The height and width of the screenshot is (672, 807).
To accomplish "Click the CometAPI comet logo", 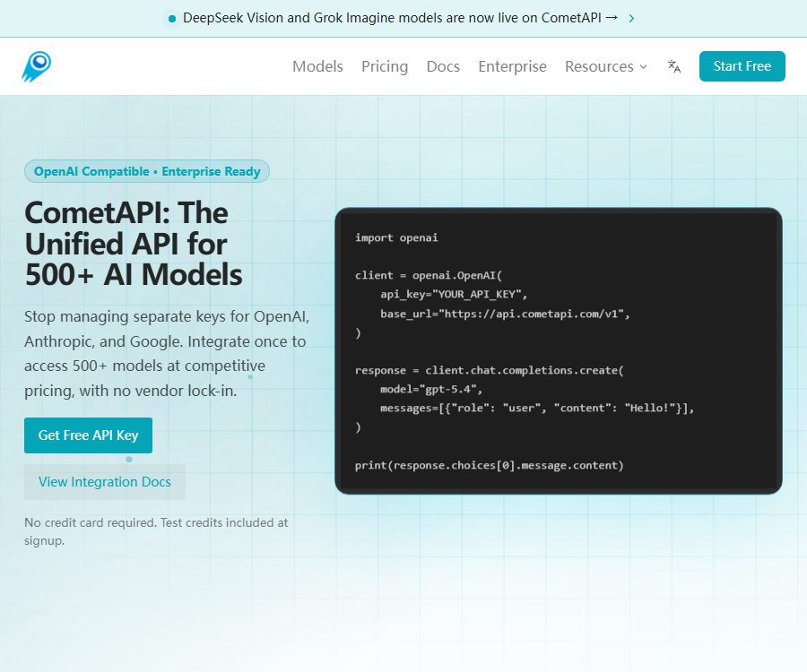I will coord(36,66).
